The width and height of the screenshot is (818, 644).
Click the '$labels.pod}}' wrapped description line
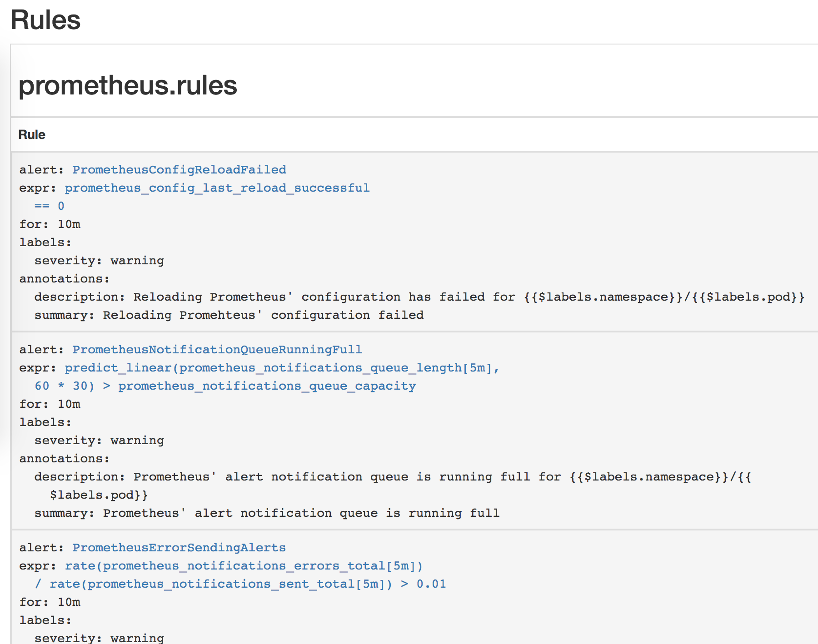point(99,495)
